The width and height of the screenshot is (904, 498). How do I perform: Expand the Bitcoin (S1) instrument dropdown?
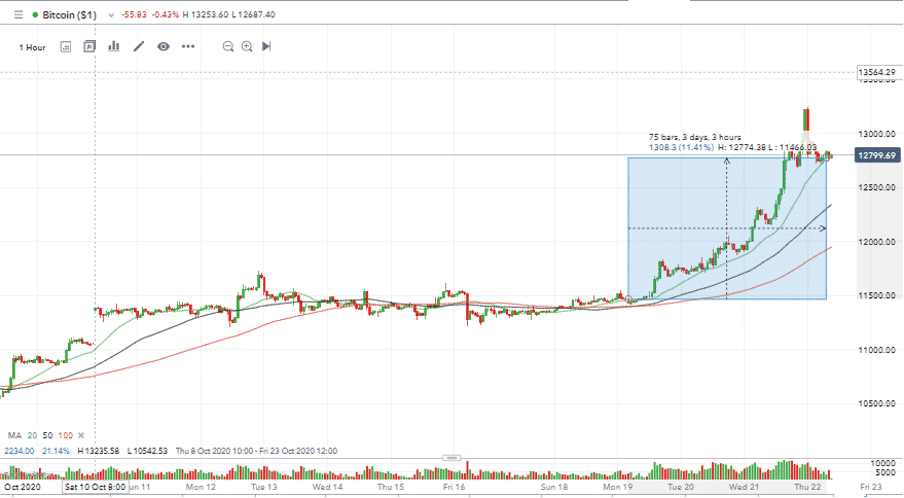click(111, 16)
